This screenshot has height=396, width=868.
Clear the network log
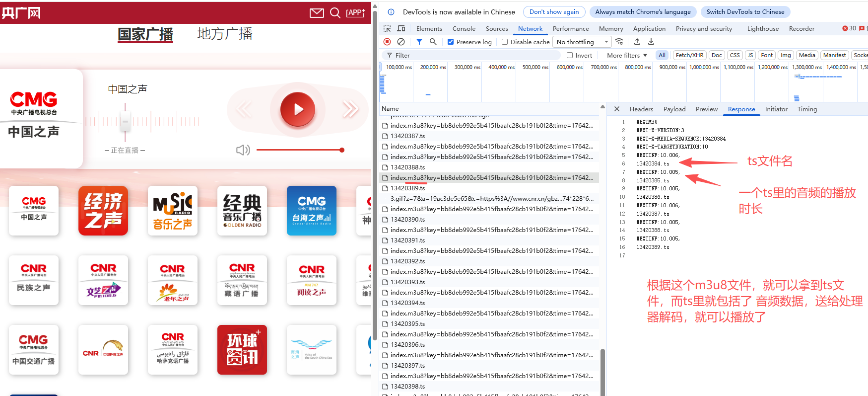click(401, 42)
